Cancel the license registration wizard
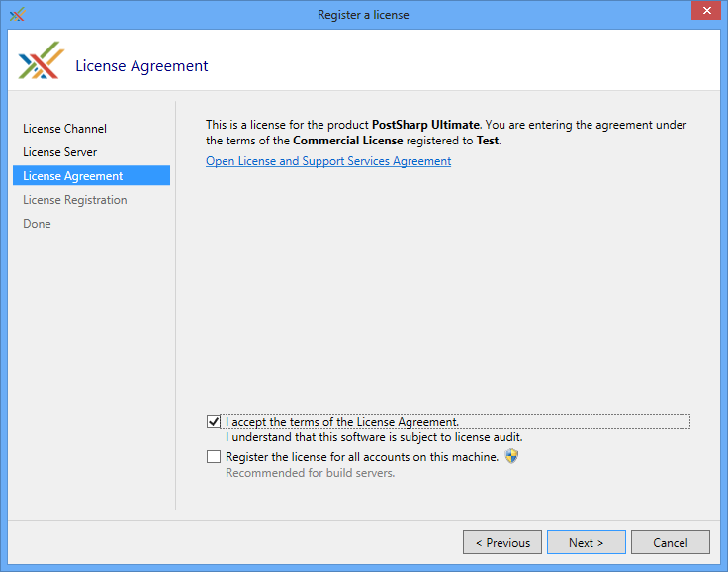 tap(670, 542)
